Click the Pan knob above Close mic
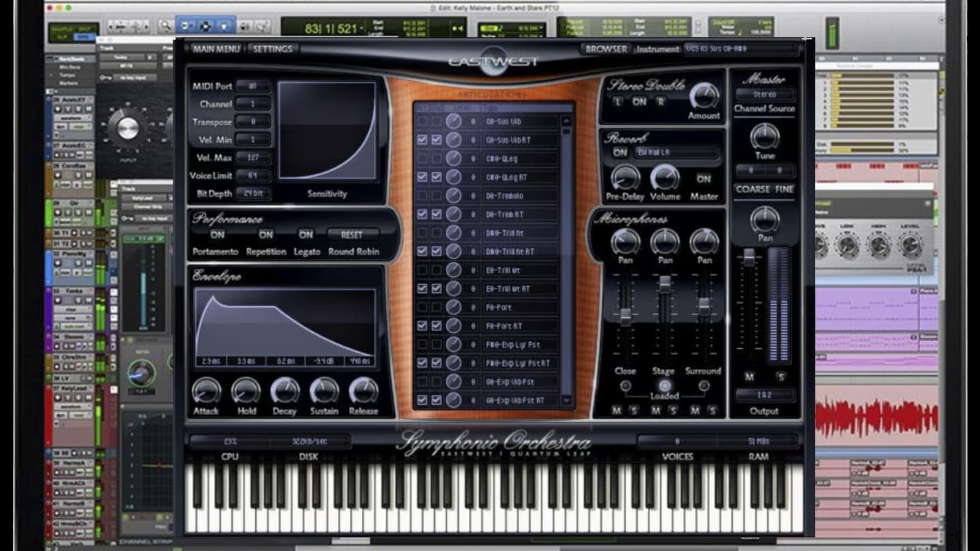This screenshot has width=980, height=551. [x=625, y=242]
